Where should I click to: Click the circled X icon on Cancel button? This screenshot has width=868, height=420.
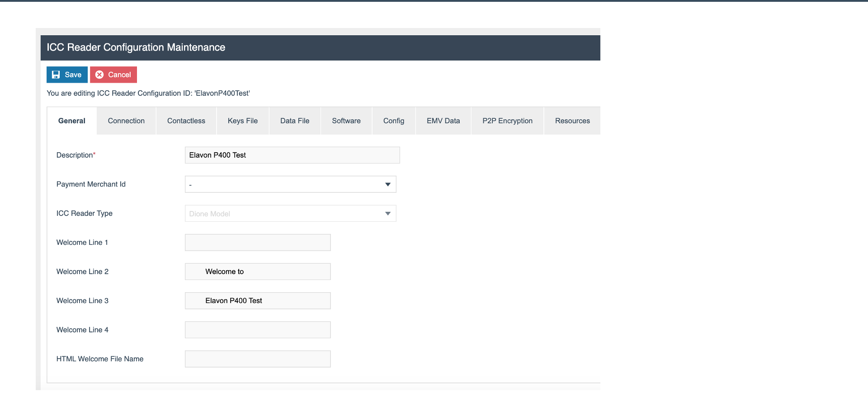tap(99, 75)
